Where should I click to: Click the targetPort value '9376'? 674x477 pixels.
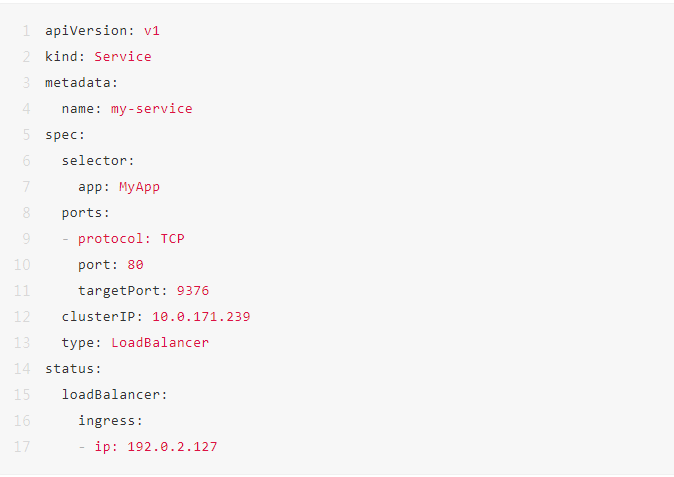[192, 290]
